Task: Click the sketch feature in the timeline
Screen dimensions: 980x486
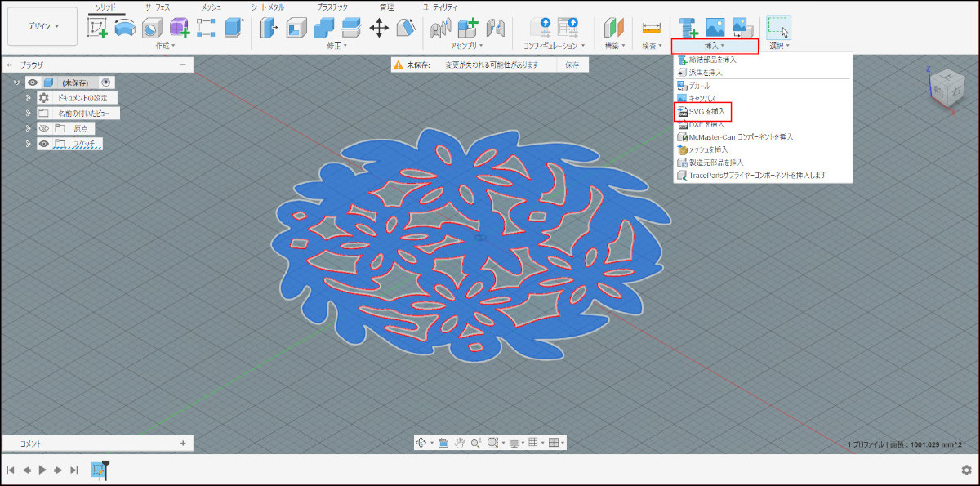Action: 99,469
